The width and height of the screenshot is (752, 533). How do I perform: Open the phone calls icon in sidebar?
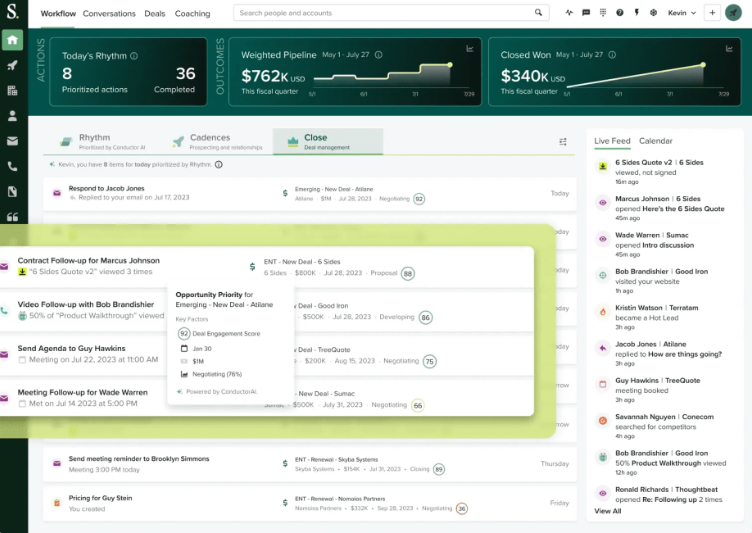pyautogui.click(x=12, y=166)
